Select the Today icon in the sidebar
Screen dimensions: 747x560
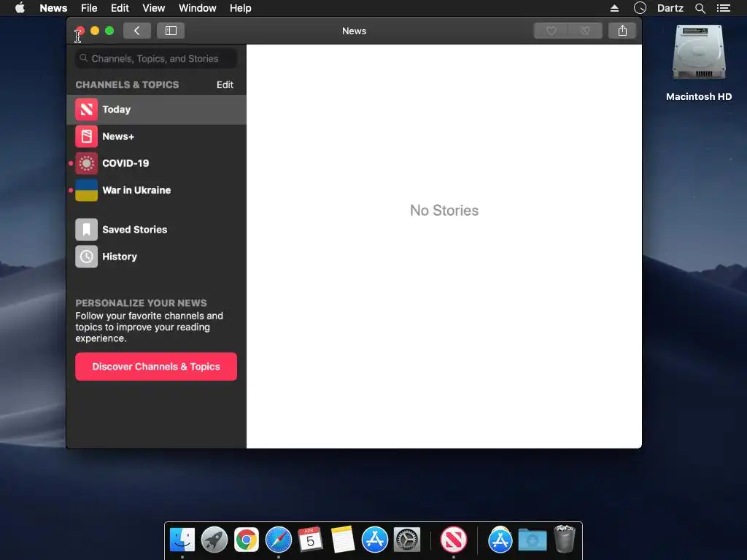pyautogui.click(x=86, y=109)
